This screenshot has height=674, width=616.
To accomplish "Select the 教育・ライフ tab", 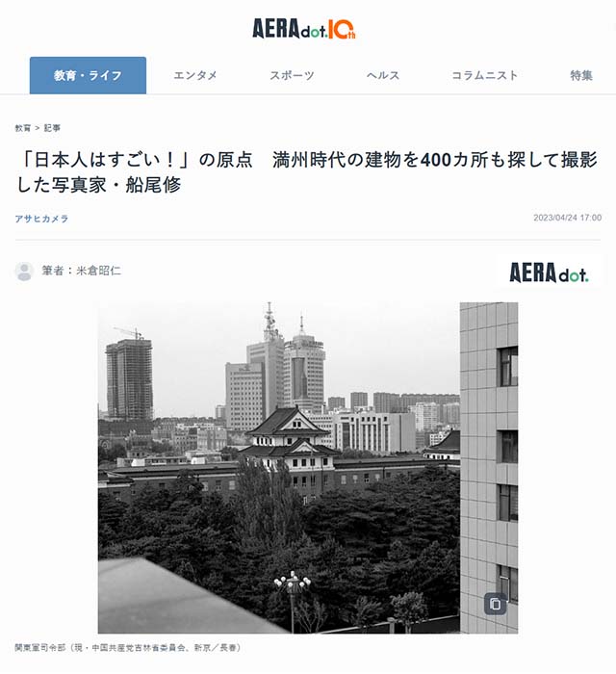I will pos(88,75).
